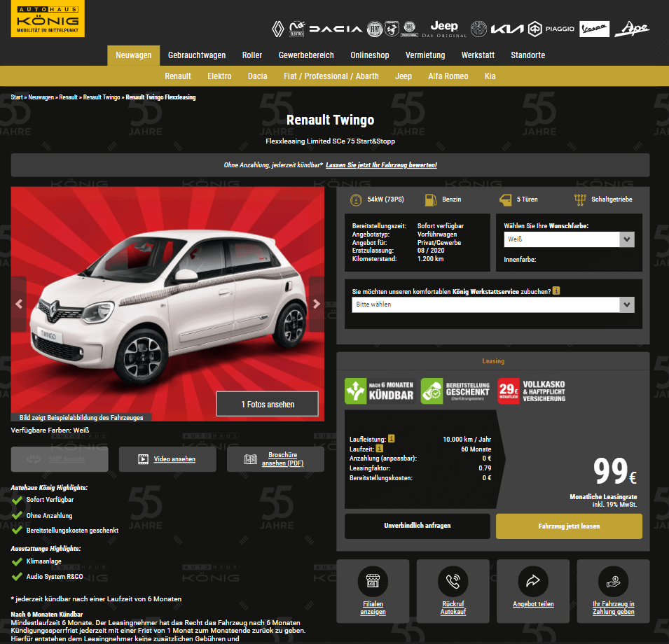Click the Vespa brand logo

click(x=594, y=29)
